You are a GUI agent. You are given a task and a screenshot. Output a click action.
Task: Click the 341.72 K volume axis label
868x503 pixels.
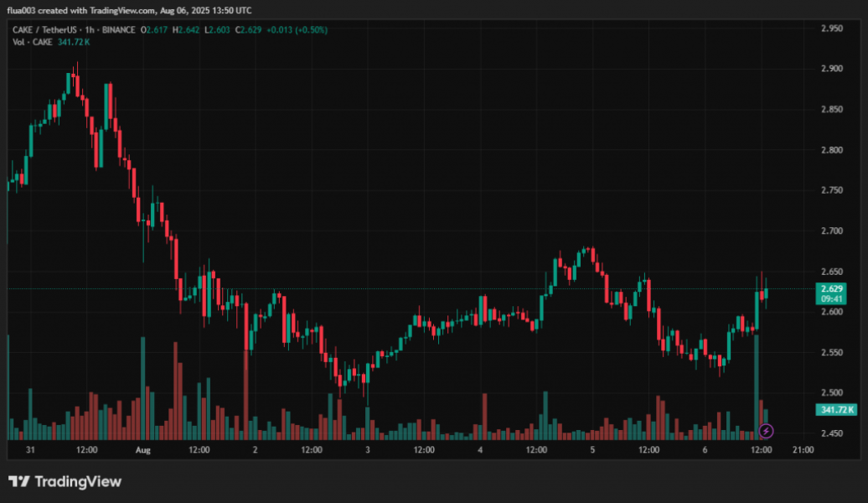[834, 409]
